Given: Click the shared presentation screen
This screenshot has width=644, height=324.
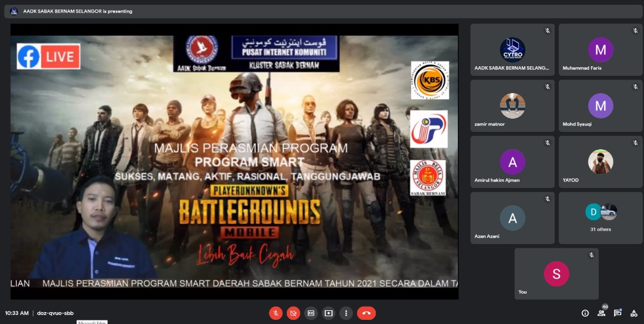Looking at the screenshot, I should pyautogui.click(x=234, y=161).
